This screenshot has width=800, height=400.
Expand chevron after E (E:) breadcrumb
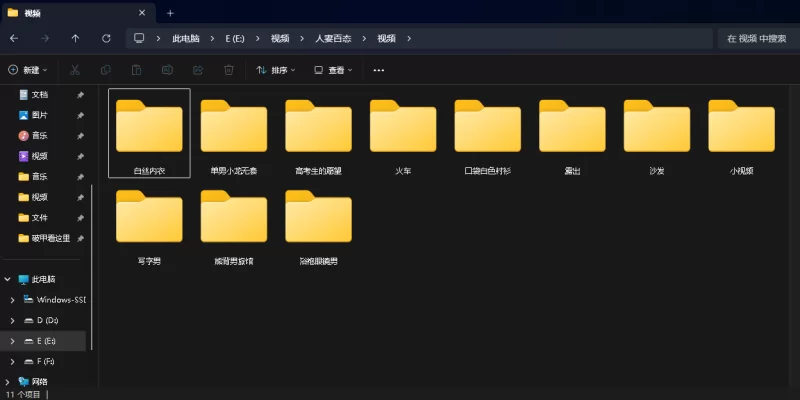point(258,38)
